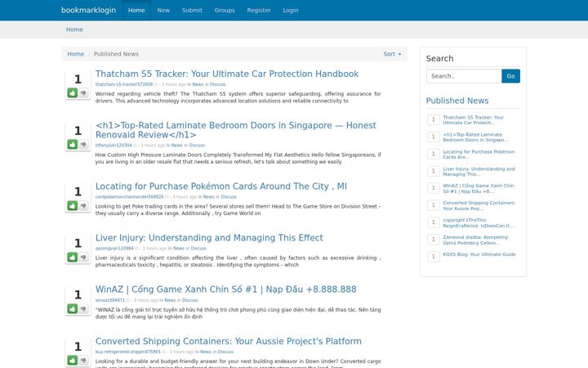The image size is (588, 368).
Task: Open Converted Shipping Containers article title
Action: [229, 341]
